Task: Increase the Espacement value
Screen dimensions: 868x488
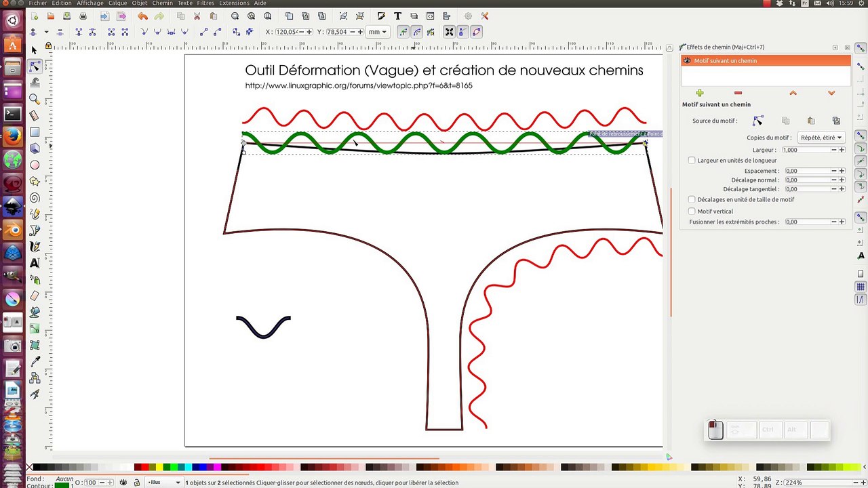Action: pos(842,171)
